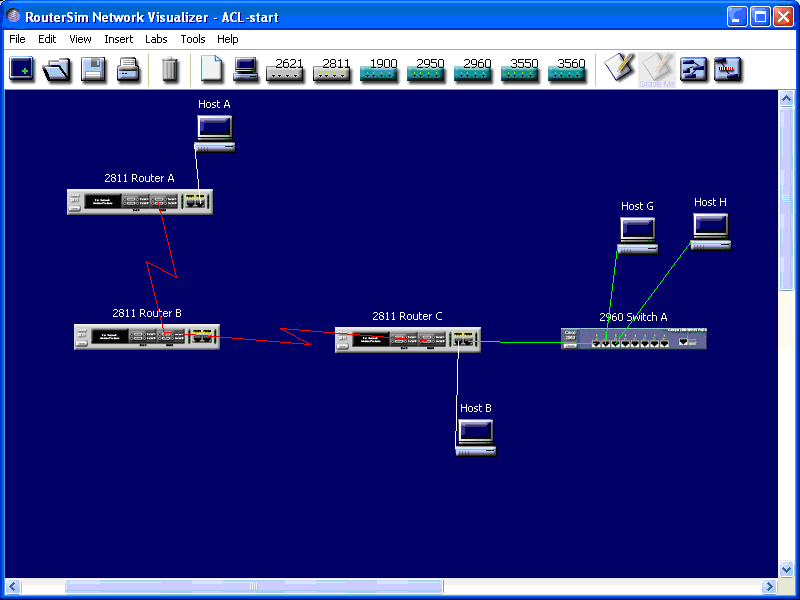Open the Help menu
Screen dimensions: 800x600
coord(228,39)
